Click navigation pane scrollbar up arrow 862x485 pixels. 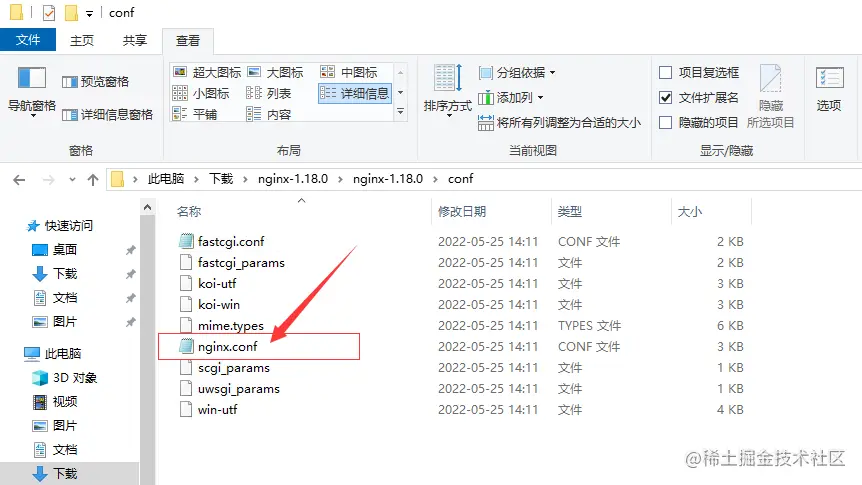coord(147,207)
